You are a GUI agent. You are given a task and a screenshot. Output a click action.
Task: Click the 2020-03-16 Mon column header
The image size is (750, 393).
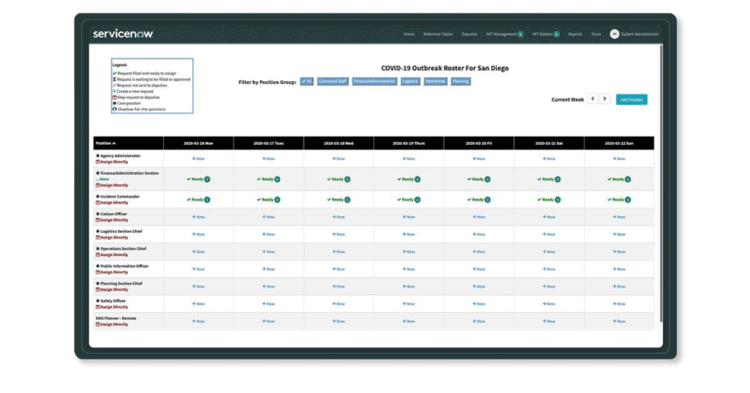pyautogui.click(x=199, y=143)
